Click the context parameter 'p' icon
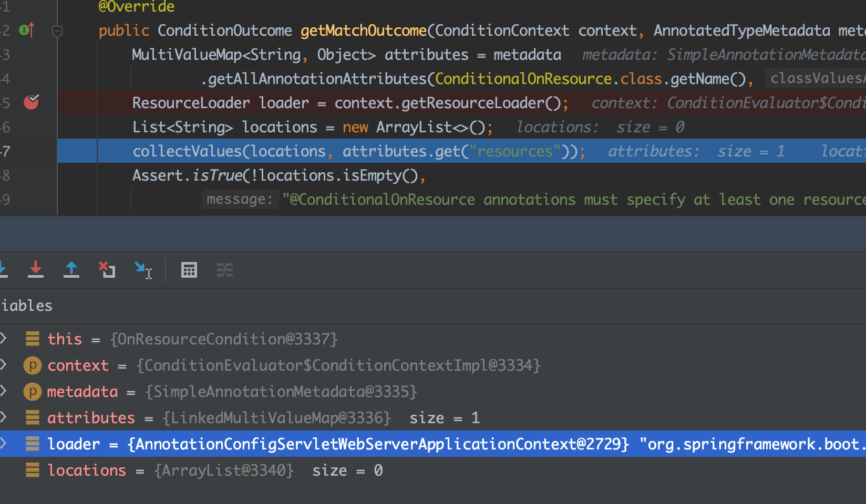 tap(33, 365)
